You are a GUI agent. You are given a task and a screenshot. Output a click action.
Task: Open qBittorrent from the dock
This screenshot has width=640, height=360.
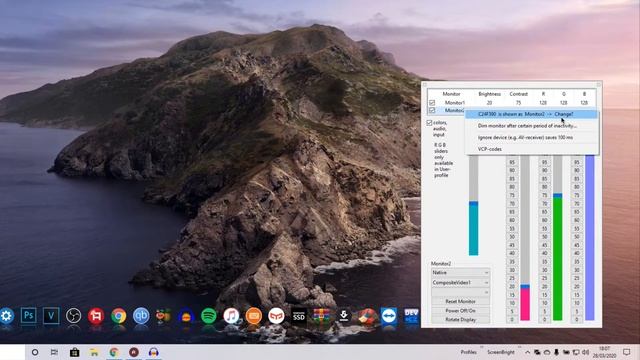coord(141,316)
